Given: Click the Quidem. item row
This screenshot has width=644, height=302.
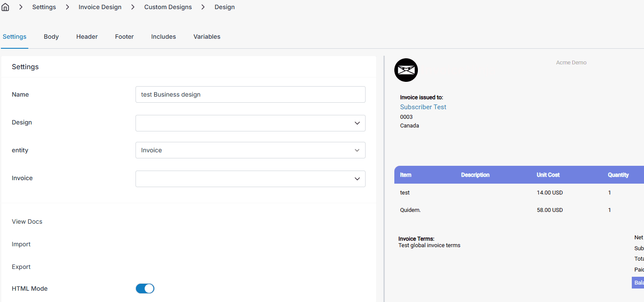Looking at the screenshot, I should tap(410, 210).
